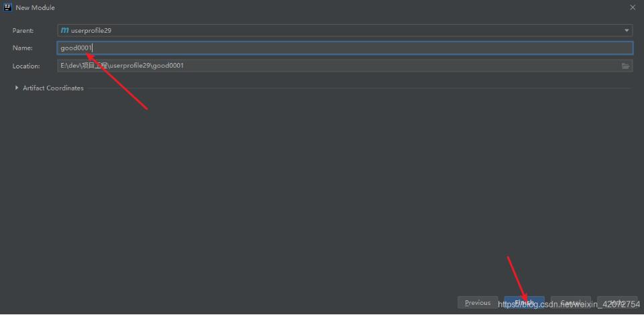644x315 pixels.
Task: Open the Parent module dropdown arrow
Action: click(627, 30)
